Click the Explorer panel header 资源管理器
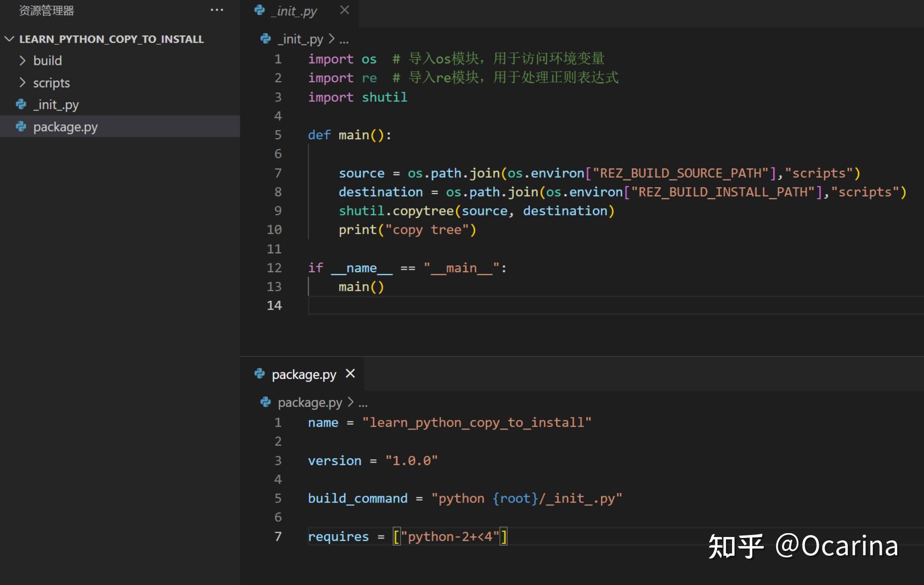This screenshot has width=924, height=585. [47, 11]
